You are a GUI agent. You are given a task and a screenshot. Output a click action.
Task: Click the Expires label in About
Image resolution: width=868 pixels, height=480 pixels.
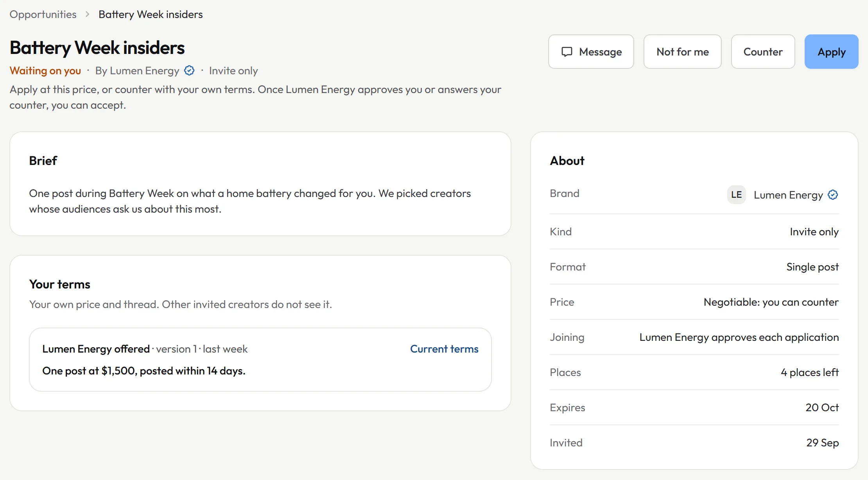pos(567,408)
